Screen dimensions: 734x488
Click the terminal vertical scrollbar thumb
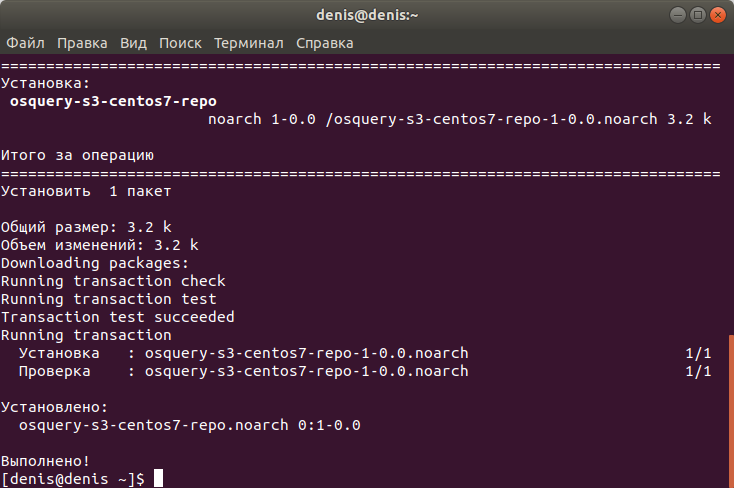(x=731, y=411)
